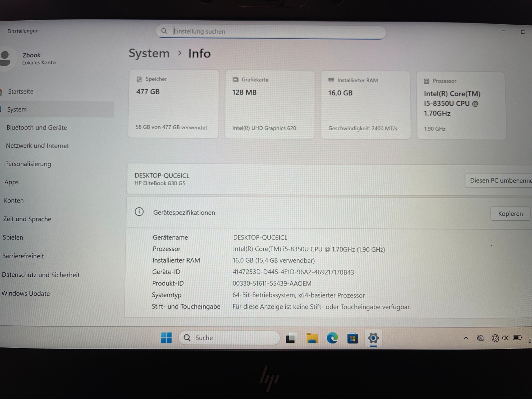Open Microsoft Edge from the taskbar
Image resolution: width=532 pixels, height=399 pixels.
point(332,338)
